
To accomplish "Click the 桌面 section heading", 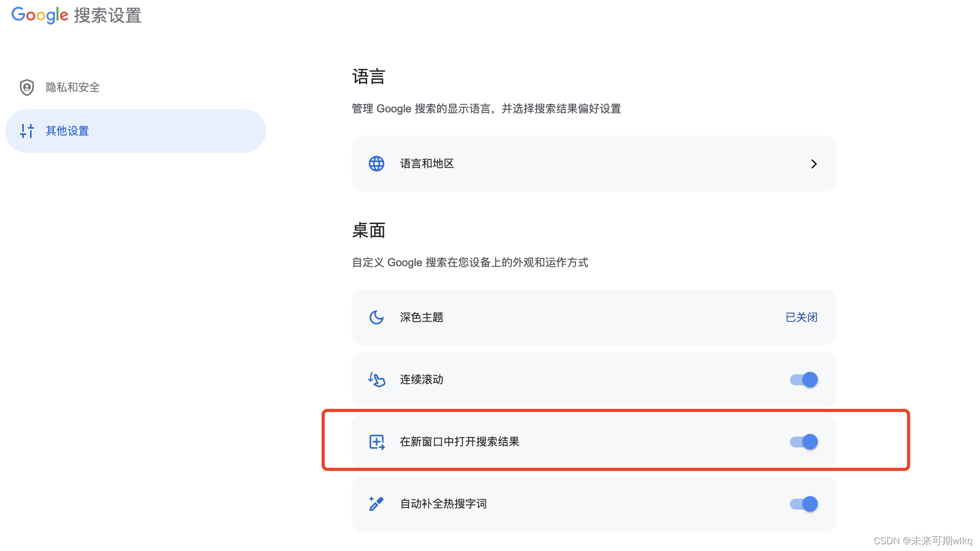I will 369,230.
